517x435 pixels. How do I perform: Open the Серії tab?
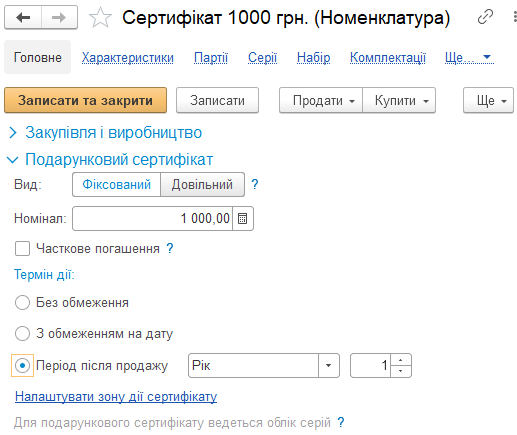262,58
